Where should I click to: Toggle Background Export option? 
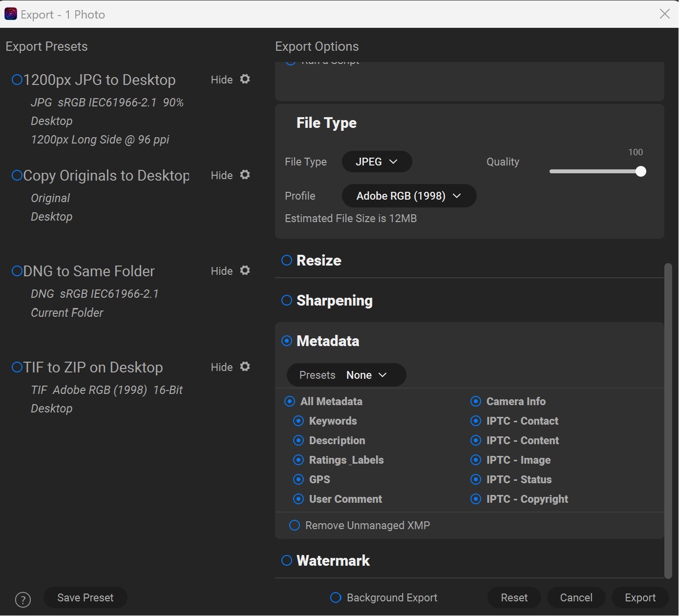[336, 597]
